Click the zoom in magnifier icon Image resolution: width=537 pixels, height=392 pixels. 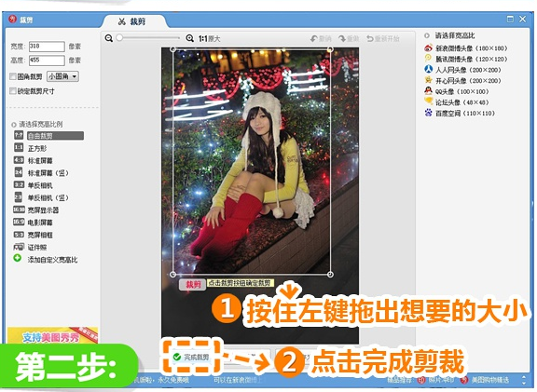189,38
